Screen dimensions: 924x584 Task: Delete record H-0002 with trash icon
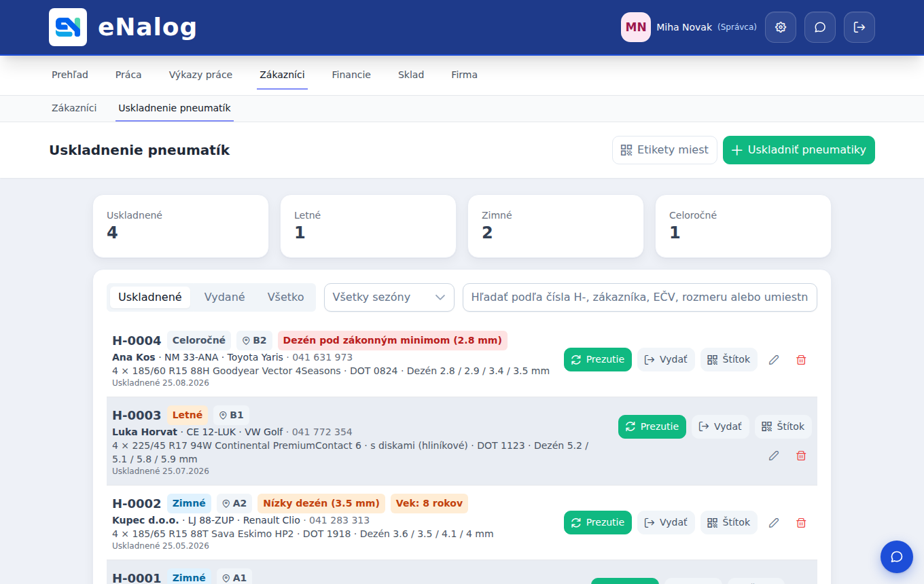(801, 523)
